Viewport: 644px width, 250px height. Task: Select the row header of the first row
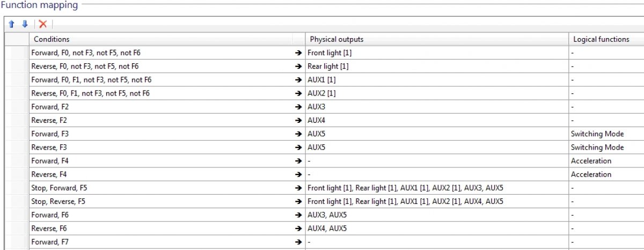click(17, 53)
